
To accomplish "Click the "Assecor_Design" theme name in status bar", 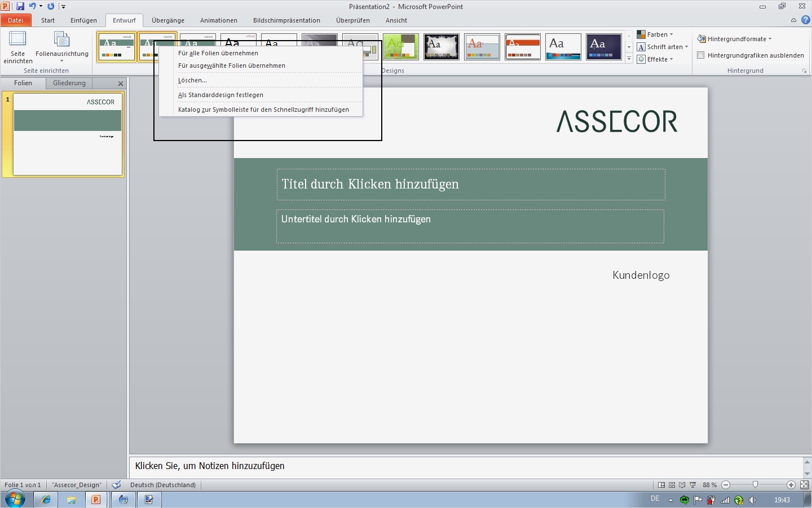I will click(x=77, y=485).
